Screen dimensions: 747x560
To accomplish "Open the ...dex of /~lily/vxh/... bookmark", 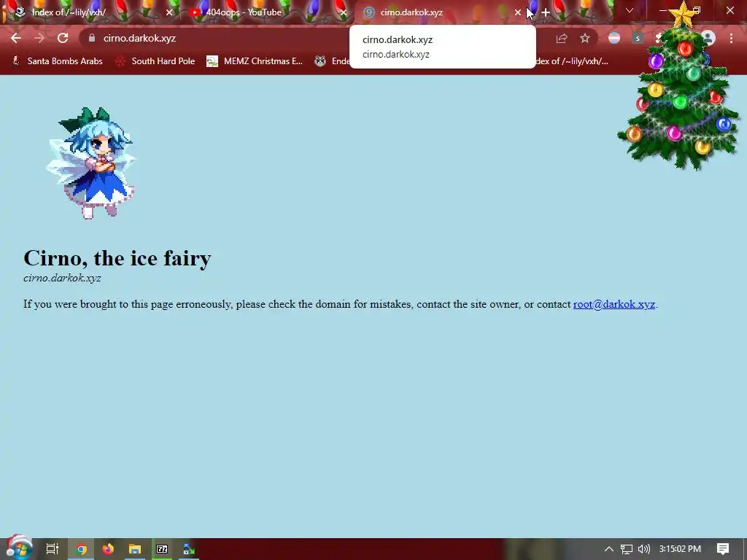I will pyautogui.click(x=572, y=61).
